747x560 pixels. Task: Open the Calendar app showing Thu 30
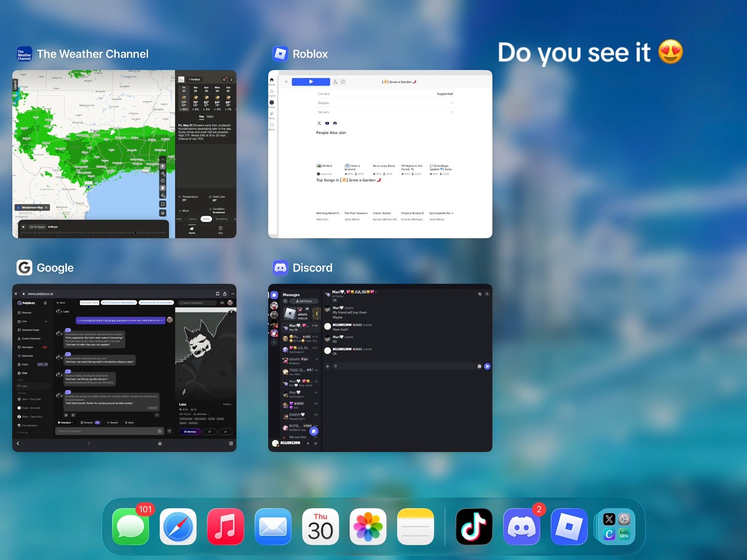click(321, 527)
